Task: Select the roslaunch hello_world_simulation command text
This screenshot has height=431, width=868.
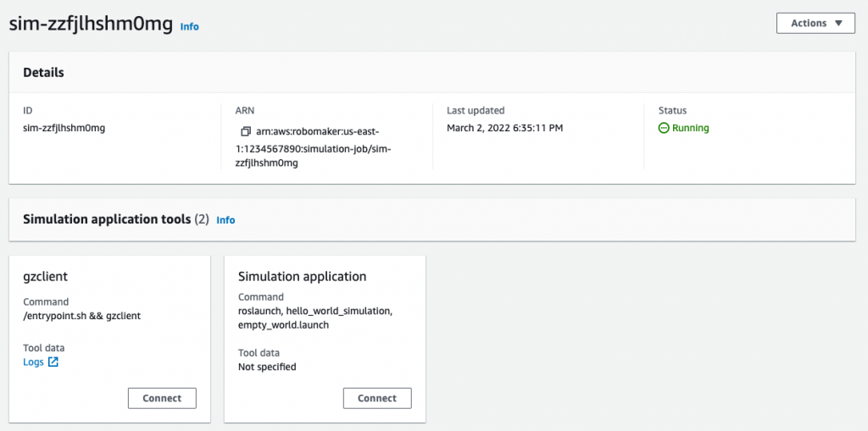Action: (315, 318)
